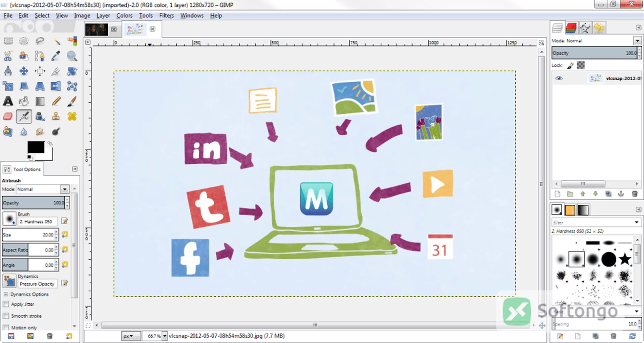Anchor the floating layer button
Viewport: 644px width, 343px height.
621,194
